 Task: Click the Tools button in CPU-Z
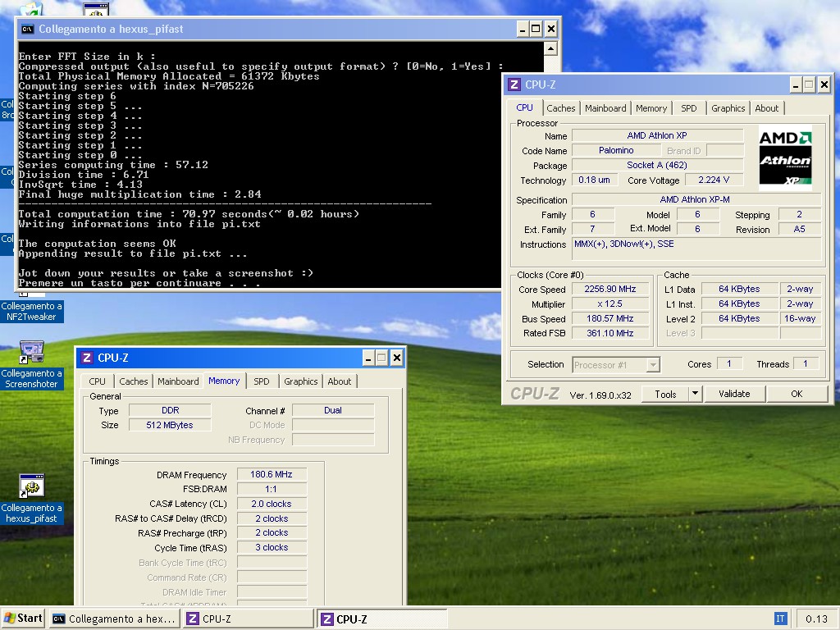point(665,395)
